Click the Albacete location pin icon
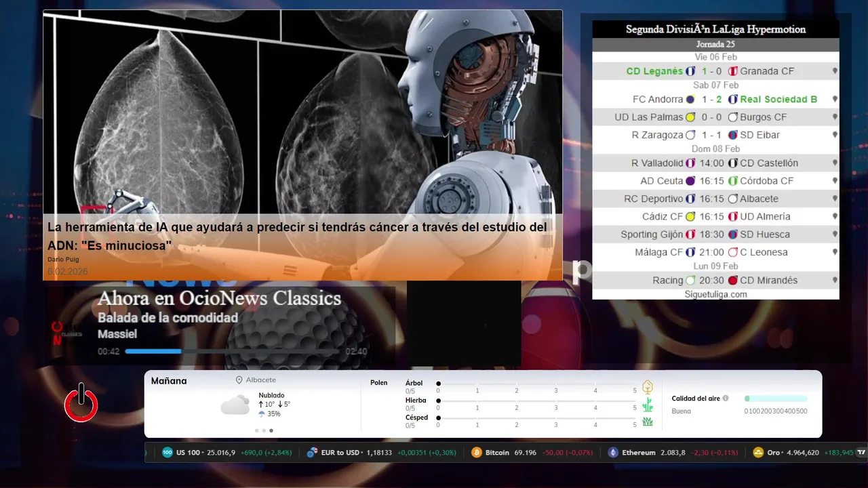 [x=239, y=380]
